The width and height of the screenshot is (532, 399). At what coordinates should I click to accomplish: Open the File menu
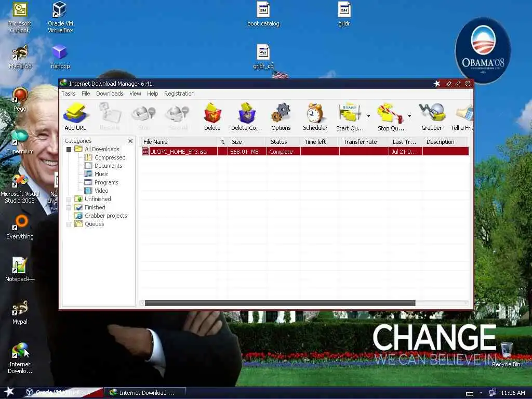pos(86,94)
